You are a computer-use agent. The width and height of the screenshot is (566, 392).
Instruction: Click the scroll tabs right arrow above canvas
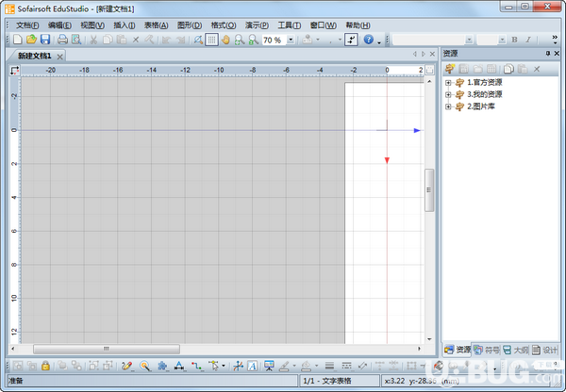click(424, 54)
